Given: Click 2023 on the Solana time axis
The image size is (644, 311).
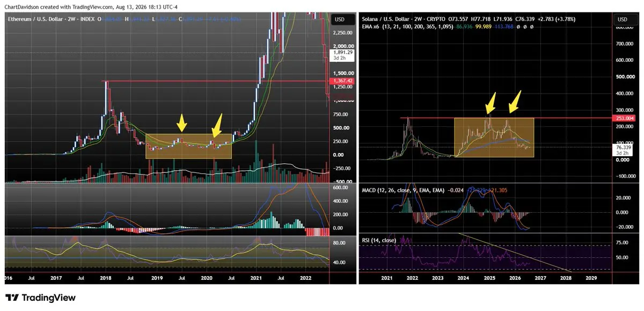Looking at the screenshot, I should click(438, 278).
